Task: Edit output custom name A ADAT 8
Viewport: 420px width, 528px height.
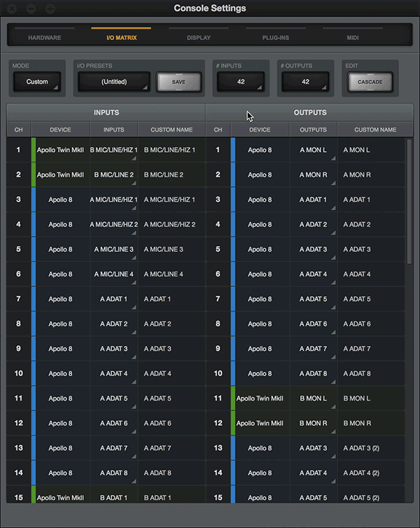Action: click(371, 373)
